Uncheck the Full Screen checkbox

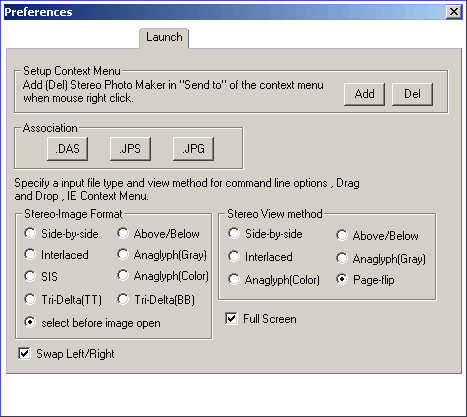231,318
